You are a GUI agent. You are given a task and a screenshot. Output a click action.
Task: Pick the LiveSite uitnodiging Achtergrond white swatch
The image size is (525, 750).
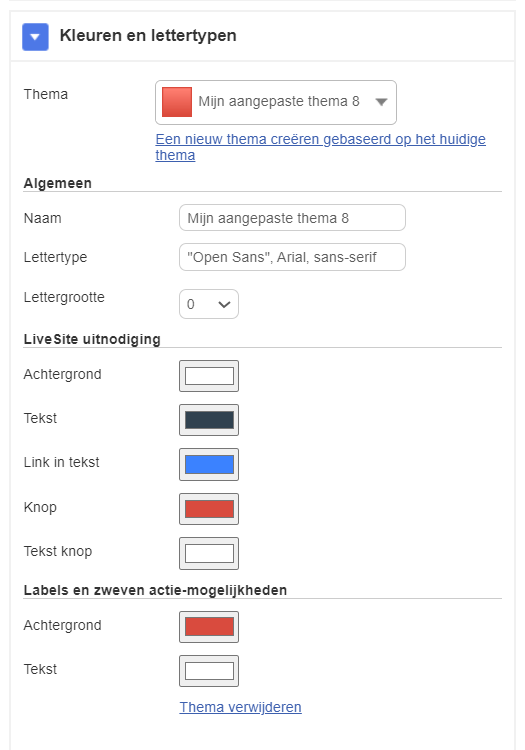click(x=209, y=376)
